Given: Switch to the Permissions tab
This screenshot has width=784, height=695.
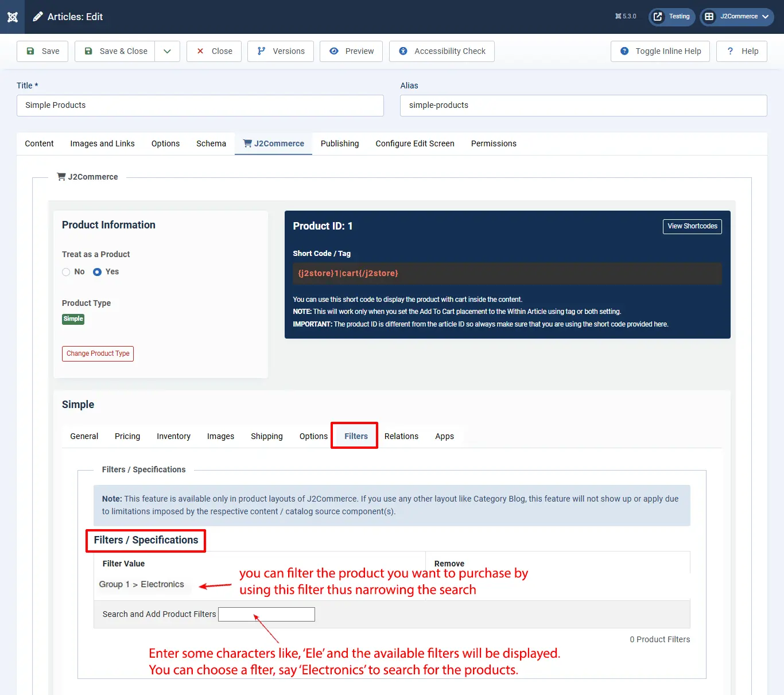Looking at the screenshot, I should click(x=494, y=143).
